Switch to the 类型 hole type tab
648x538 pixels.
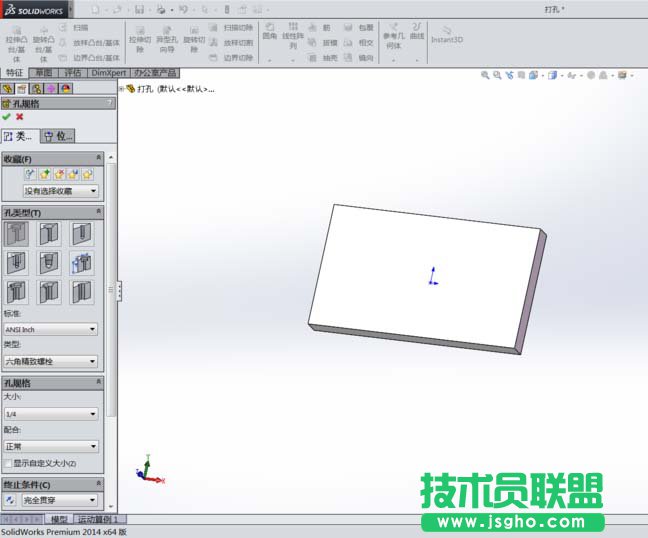coord(20,136)
